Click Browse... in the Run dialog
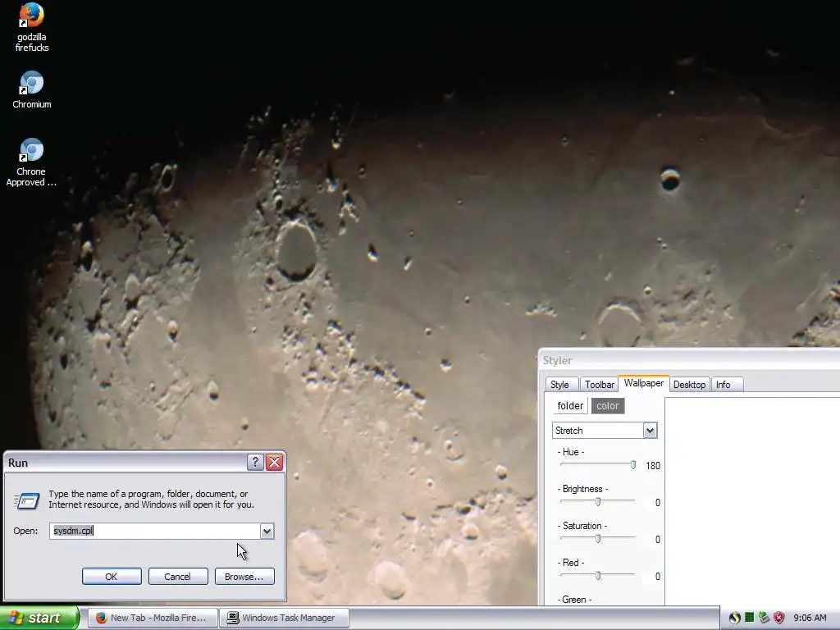 tap(244, 577)
